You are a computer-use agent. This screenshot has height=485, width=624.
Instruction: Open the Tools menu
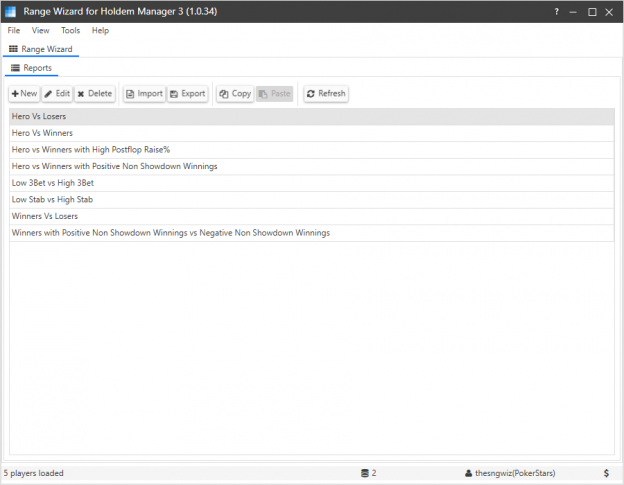(x=70, y=30)
